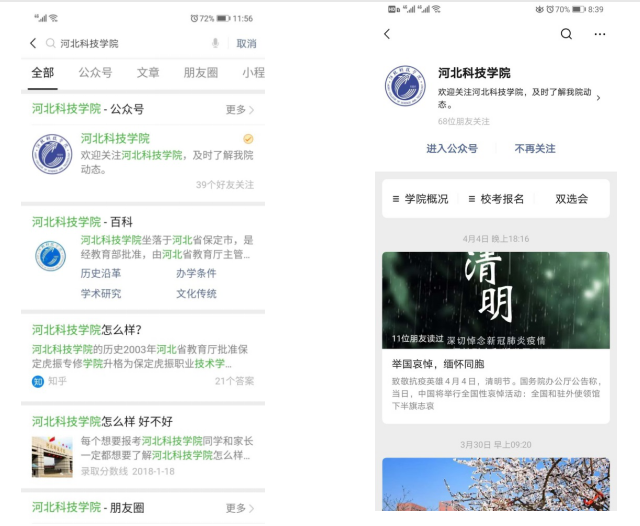The image size is (640, 526).
Task: Tap search icon on account profile page
Action: click(x=566, y=34)
